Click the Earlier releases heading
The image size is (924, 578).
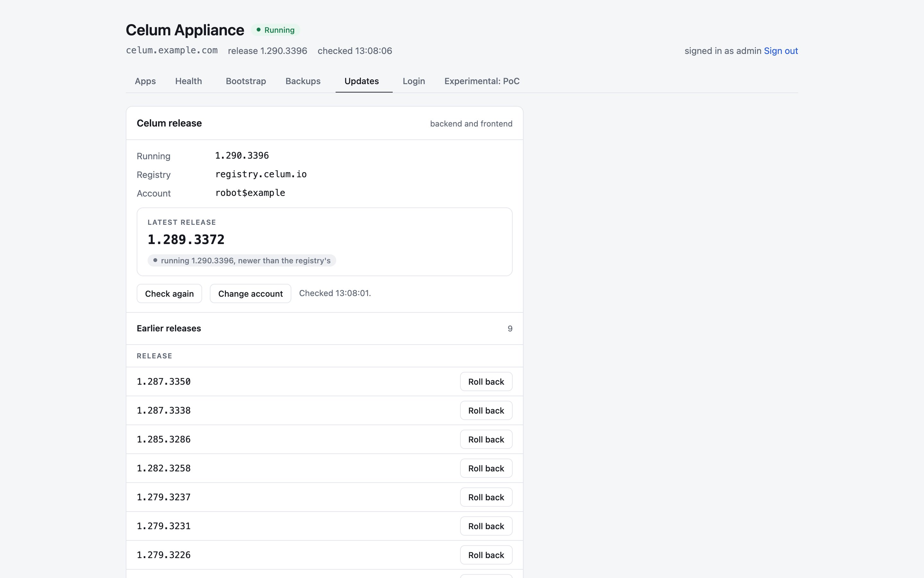point(169,328)
